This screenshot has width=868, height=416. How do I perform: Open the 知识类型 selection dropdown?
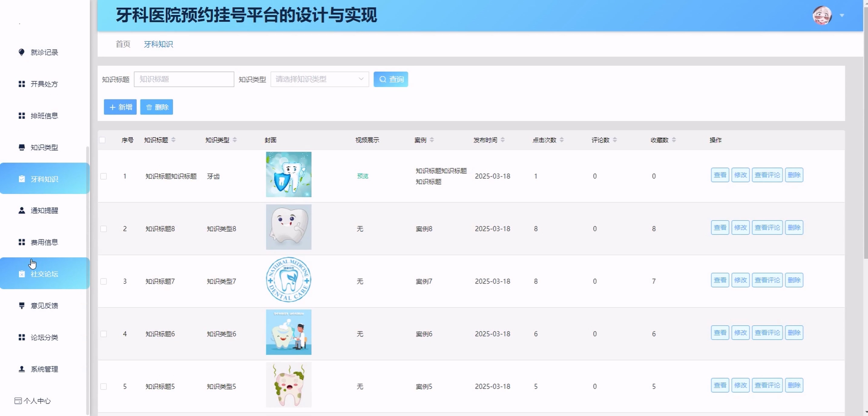[319, 80]
